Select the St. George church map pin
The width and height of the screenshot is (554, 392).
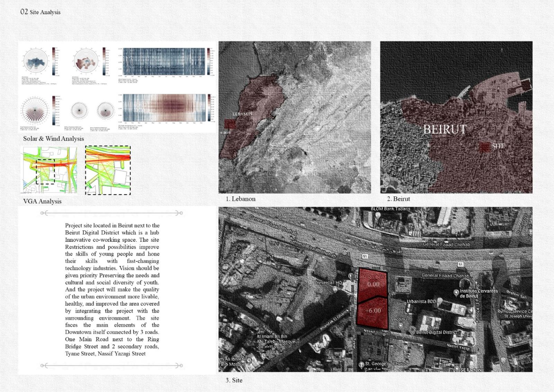tap(361, 364)
